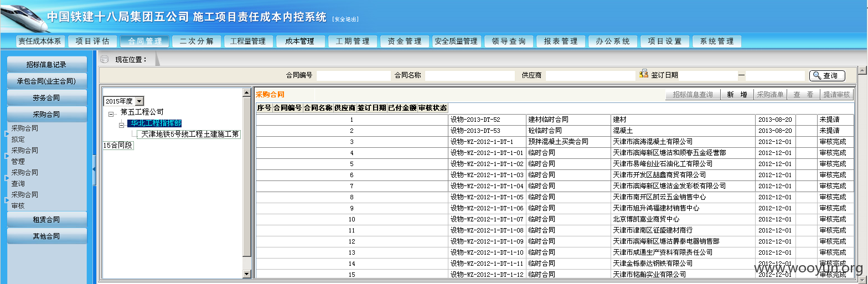Click the 合同编号 search input field
Image resolution: width=868 pixels, height=284 pixels.
pos(353,75)
